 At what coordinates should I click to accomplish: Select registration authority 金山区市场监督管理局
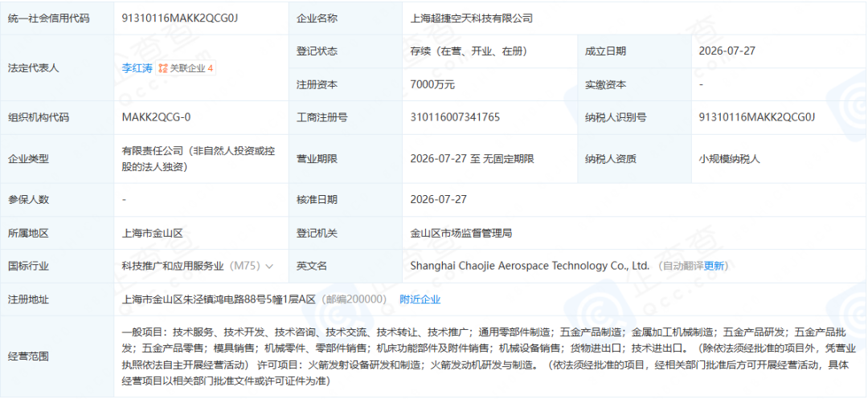pyautogui.click(x=461, y=233)
